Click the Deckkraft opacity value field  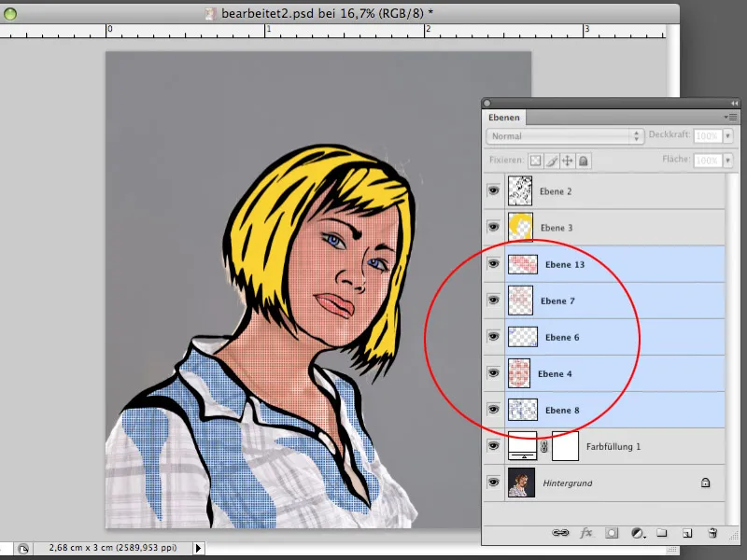coord(707,136)
